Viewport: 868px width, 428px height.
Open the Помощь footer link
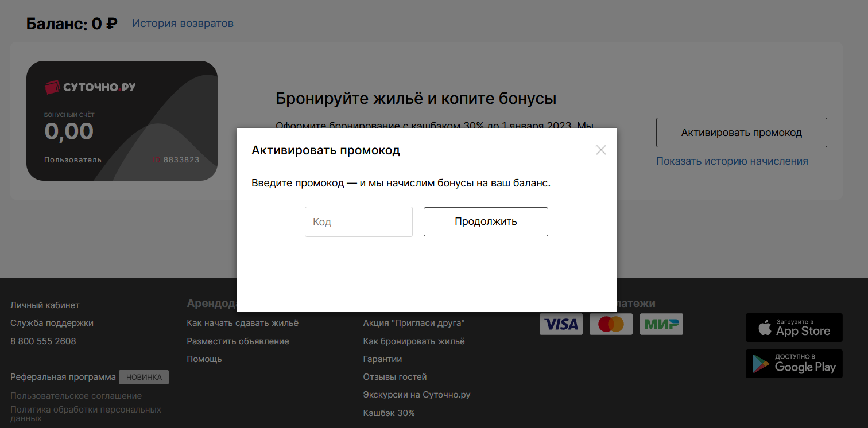tap(204, 359)
